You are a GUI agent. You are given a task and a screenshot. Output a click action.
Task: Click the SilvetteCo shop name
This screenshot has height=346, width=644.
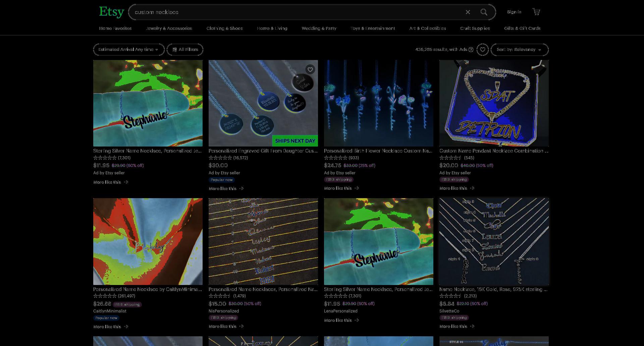(449, 311)
